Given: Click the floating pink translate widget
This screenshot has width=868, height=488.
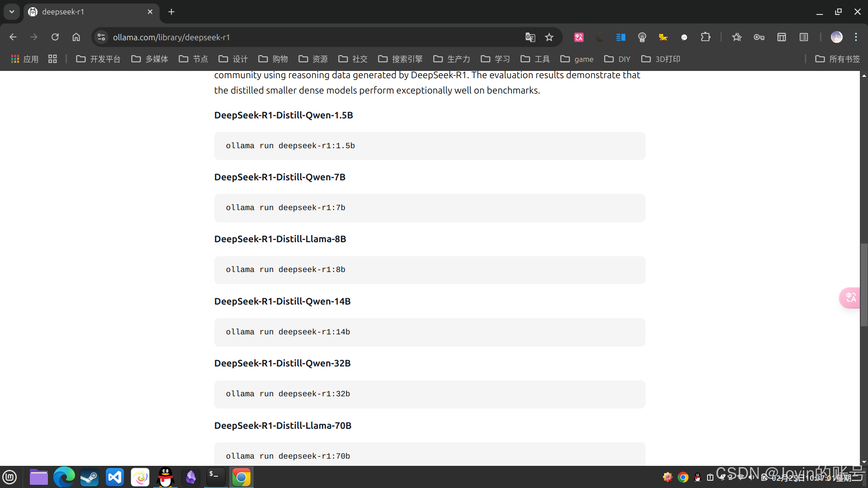Looking at the screenshot, I should pos(851,298).
